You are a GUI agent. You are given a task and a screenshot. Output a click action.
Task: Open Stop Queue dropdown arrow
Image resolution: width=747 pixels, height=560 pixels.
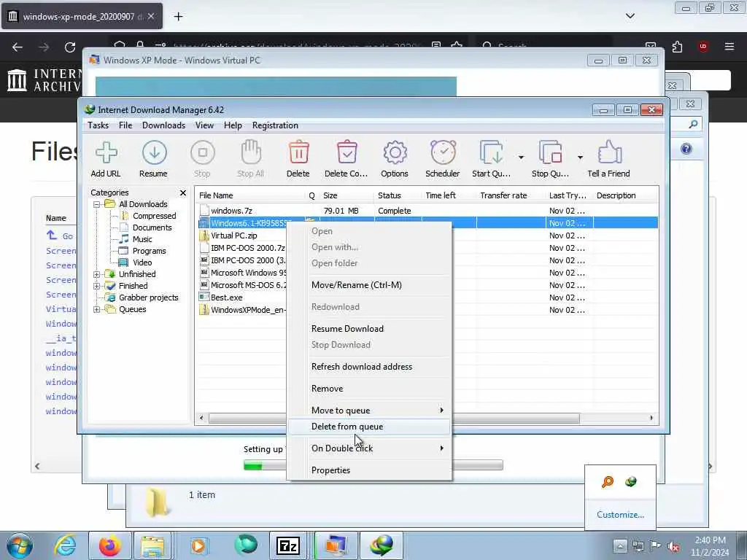coord(580,157)
